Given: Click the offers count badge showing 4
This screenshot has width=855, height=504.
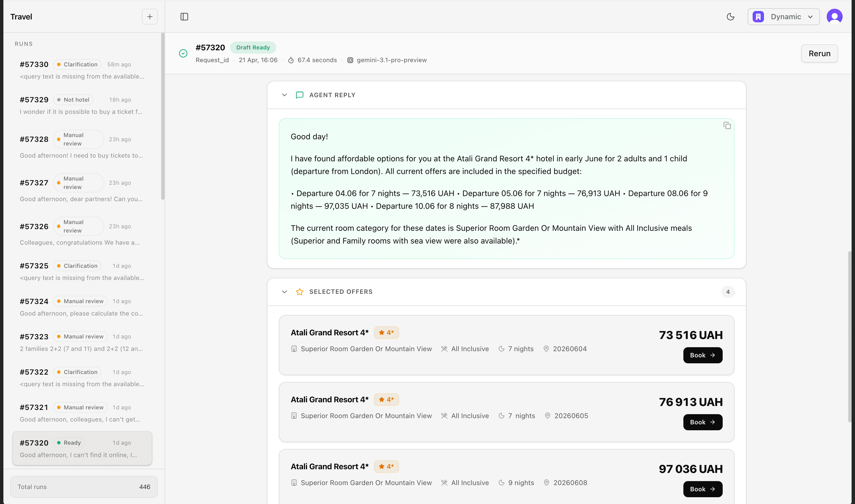Looking at the screenshot, I should pos(728,292).
